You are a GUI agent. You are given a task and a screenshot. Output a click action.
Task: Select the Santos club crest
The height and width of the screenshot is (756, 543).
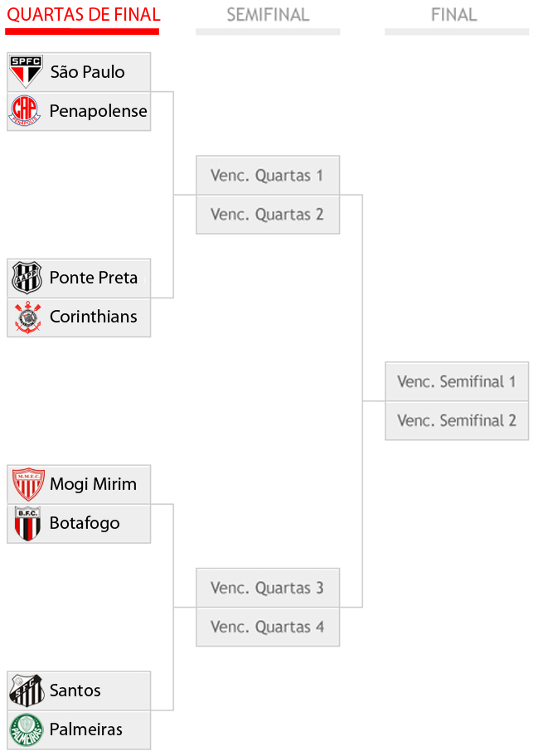pyautogui.click(x=27, y=691)
